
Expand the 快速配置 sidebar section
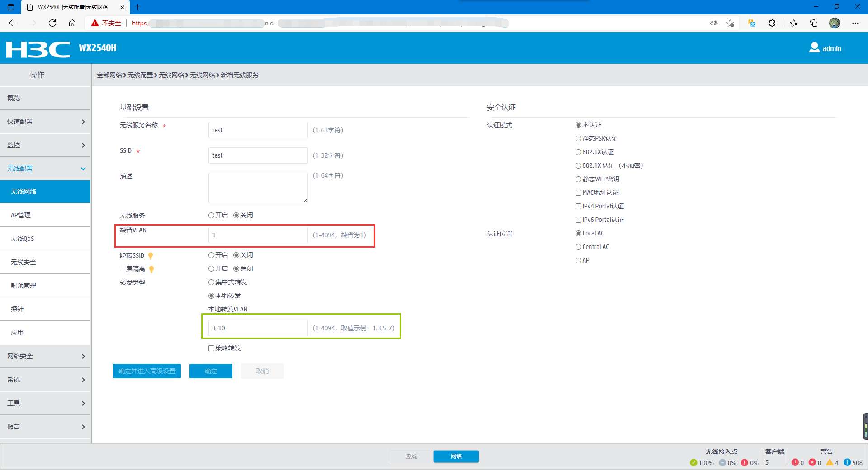pyautogui.click(x=45, y=122)
